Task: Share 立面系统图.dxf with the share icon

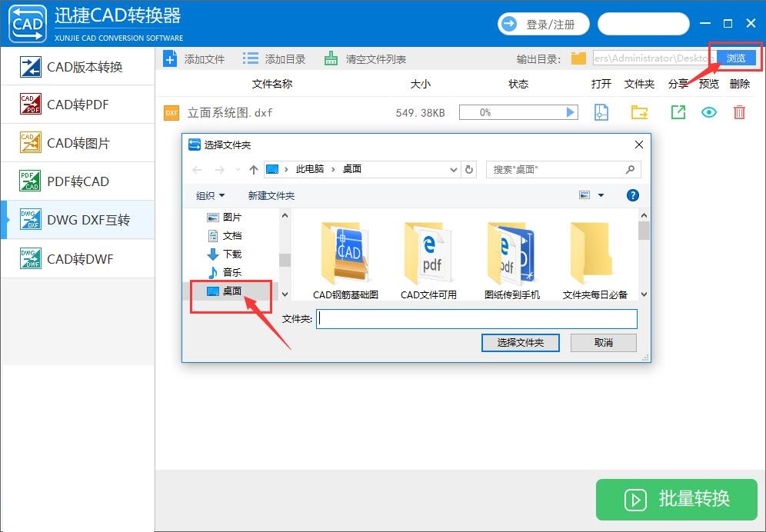Action: [678, 112]
